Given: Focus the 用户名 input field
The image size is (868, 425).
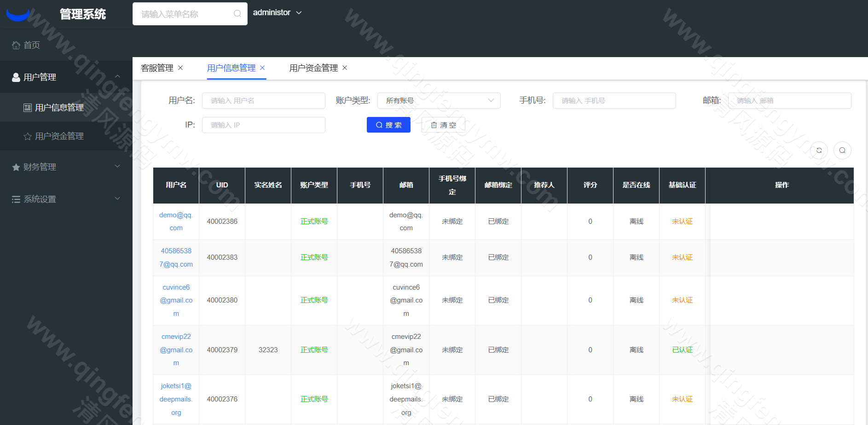Looking at the screenshot, I should [264, 101].
